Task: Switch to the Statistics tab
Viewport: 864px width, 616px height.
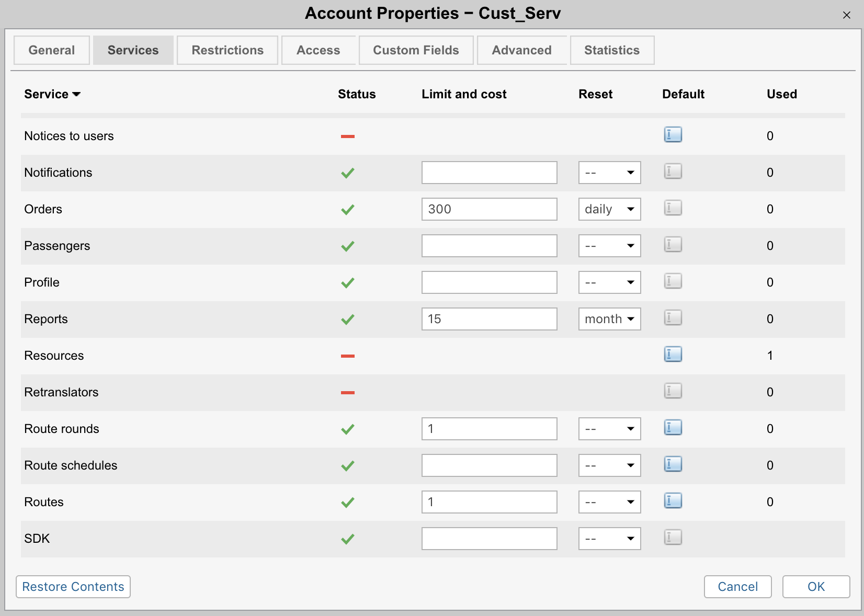Action: click(x=612, y=50)
